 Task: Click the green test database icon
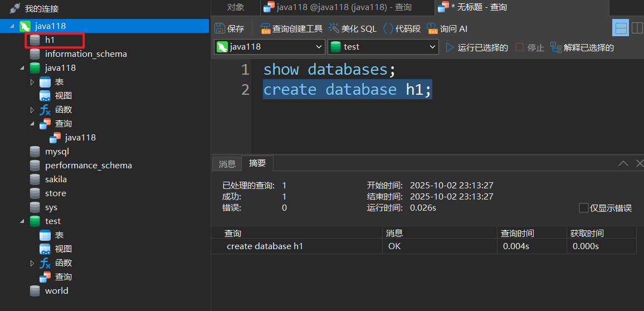click(x=35, y=221)
